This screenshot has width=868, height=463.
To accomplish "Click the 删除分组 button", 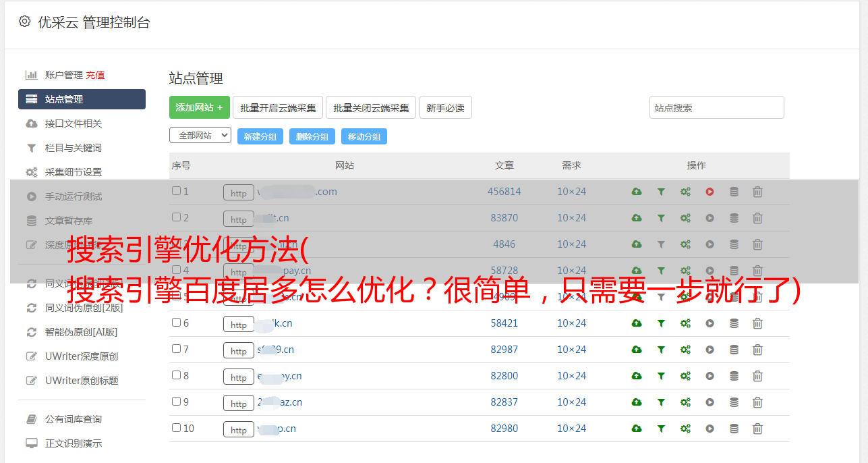I will tap(312, 136).
